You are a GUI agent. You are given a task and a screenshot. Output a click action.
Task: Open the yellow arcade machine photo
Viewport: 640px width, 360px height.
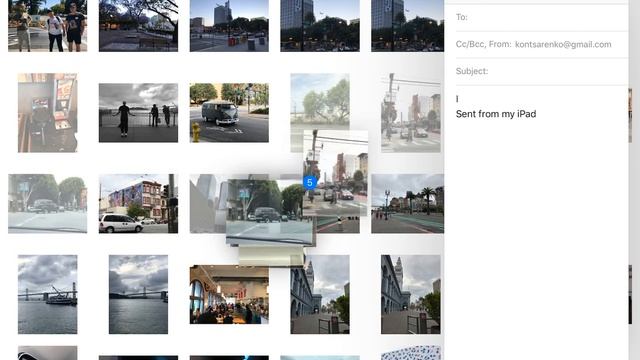pos(47,113)
